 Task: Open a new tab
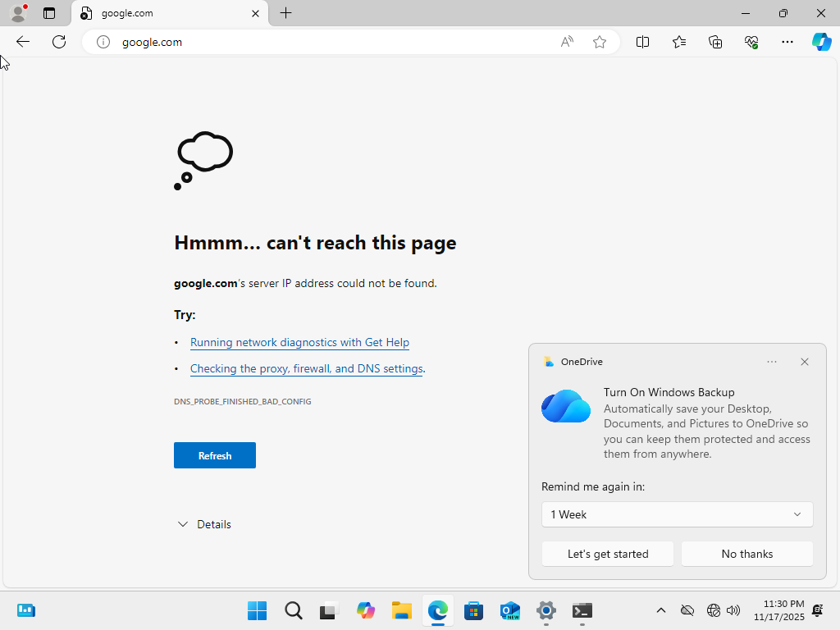point(285,13)
